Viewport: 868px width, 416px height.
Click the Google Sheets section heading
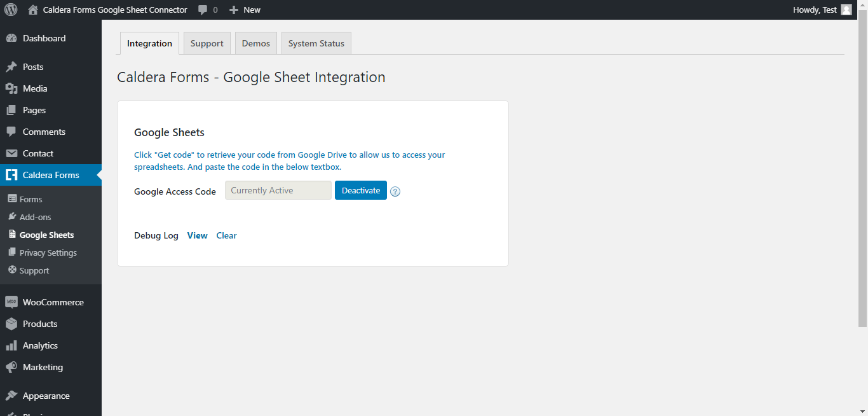[169, 132]
